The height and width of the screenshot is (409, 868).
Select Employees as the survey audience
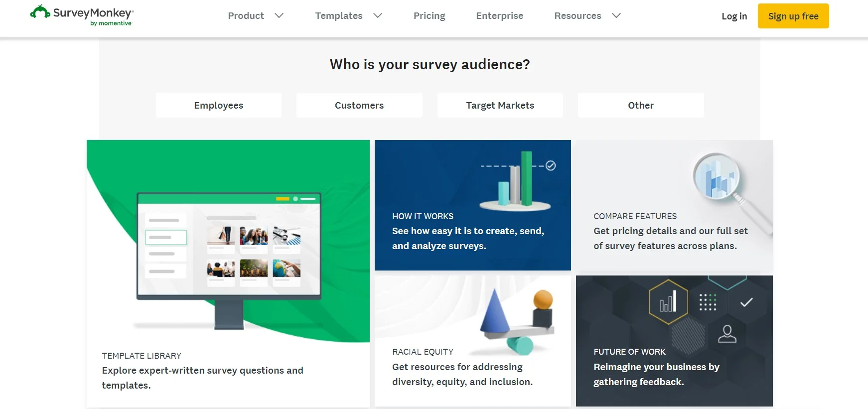[x=219, y=105]
